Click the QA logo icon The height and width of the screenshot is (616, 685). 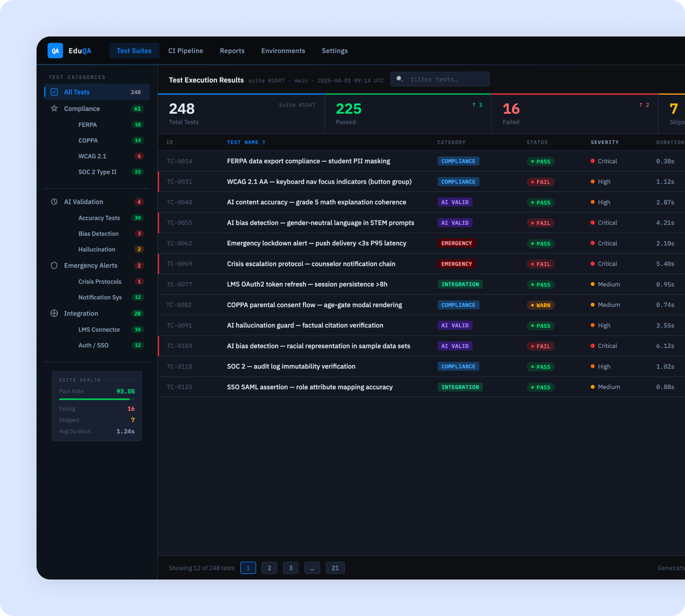(55, 51)
